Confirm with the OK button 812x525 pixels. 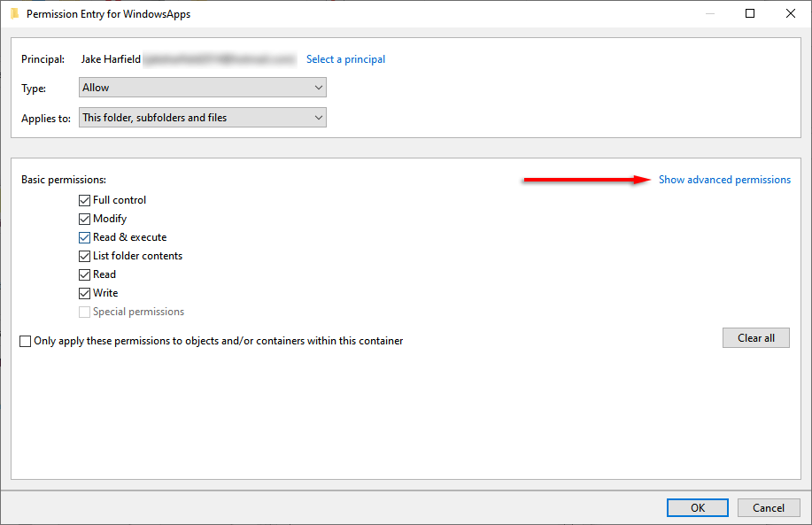pyautogui.click(x=698, y=508)
